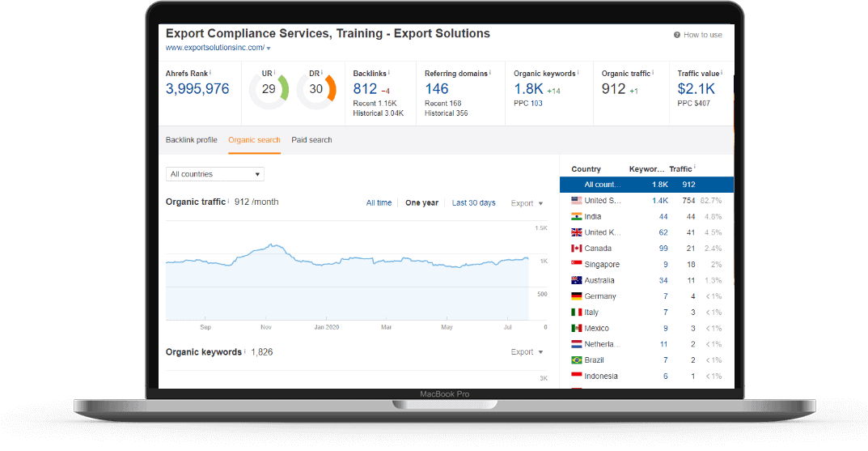This screenshot has height=451, width=868.
Task: Click the Indonesia flag icon
Action: (x=576, y=377)
